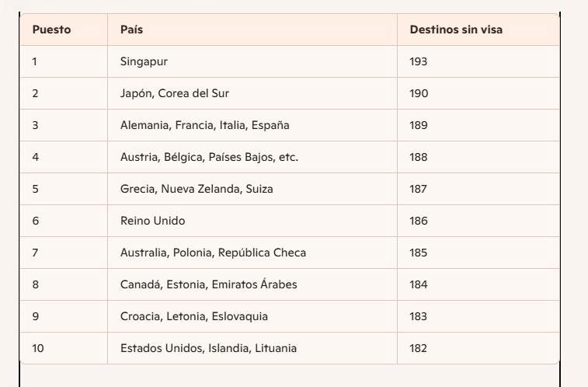Click the Austria, Bélgica, Países Bajos cell
This screenshot has height=387, width=588.
coord(252,157)
